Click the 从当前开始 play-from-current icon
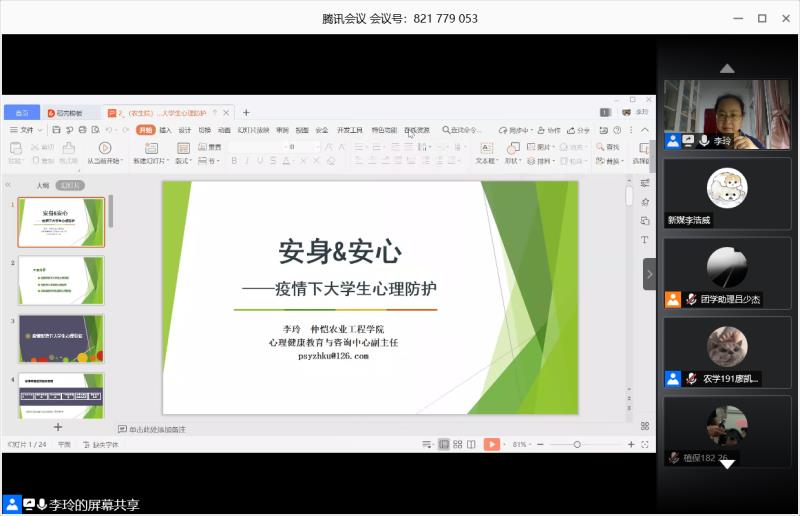Viewport: 800px width, 516px height. (x=104, y=148)
